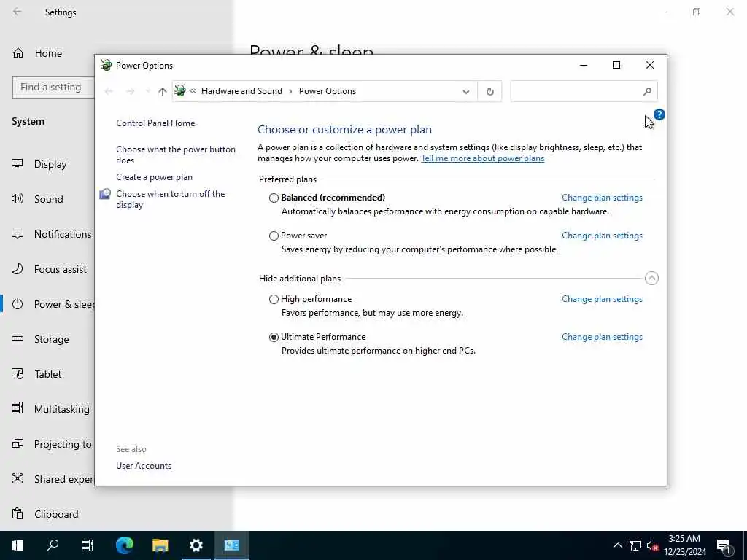Open Create a power plan link
This screenshot has width=747, height=560.
(155, 177)
